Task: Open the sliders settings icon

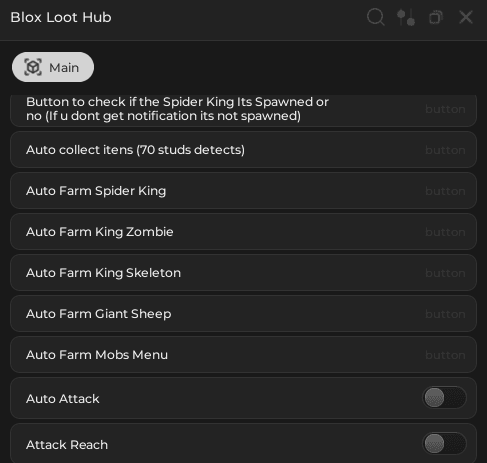Action: [406, 17]
